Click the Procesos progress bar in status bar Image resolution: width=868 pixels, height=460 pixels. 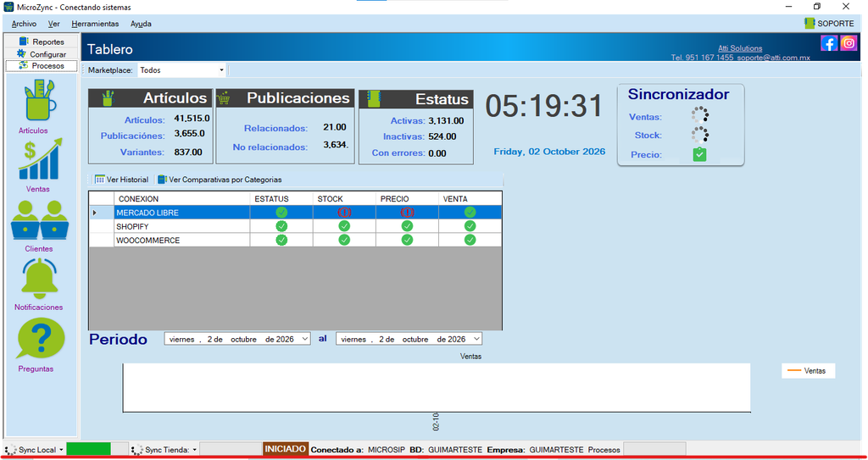coord(654,449)
